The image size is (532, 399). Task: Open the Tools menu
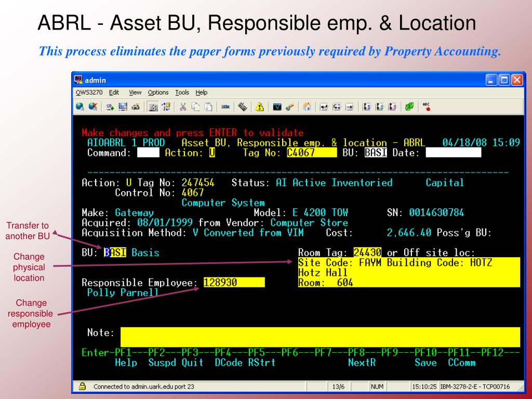tap(182, 92)
